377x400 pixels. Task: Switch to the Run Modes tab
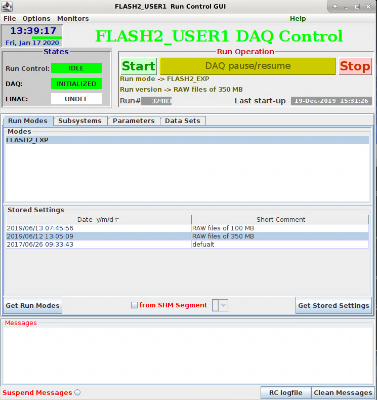28,121
